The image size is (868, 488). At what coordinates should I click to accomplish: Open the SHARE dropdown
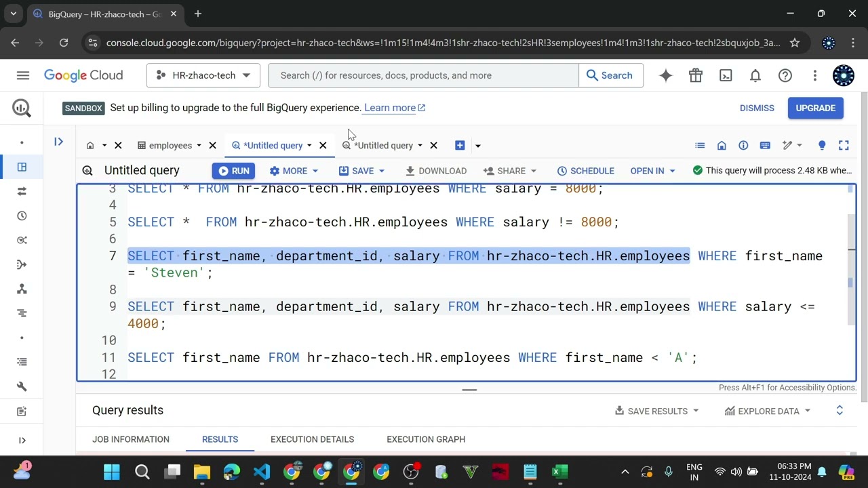(x=510, y=171)
